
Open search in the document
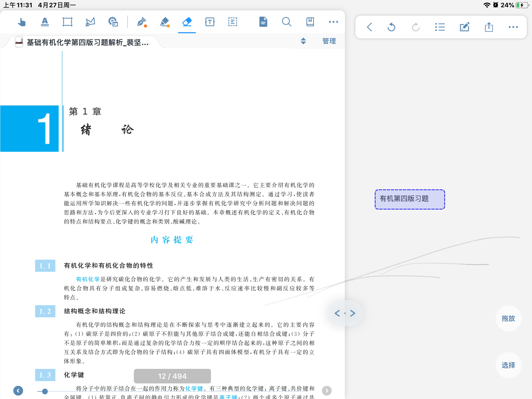pos(287,22)
